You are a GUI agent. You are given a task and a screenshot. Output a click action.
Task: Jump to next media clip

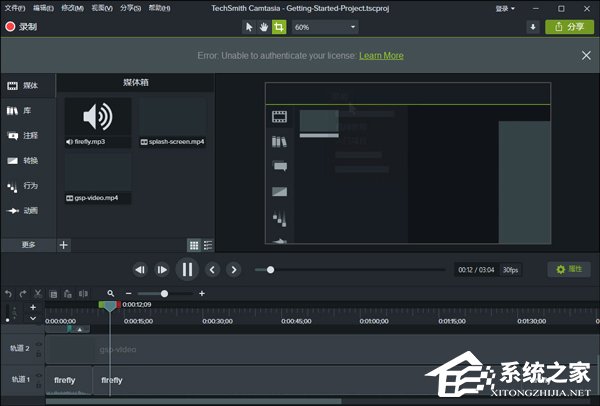click(234, 270)
